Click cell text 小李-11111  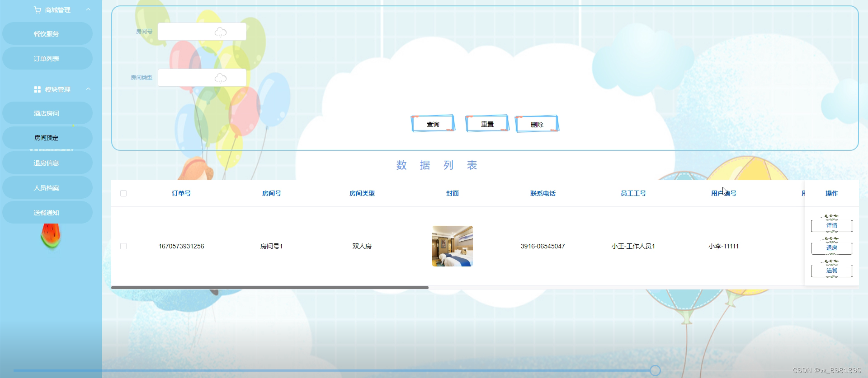click(x=724, y=246)
